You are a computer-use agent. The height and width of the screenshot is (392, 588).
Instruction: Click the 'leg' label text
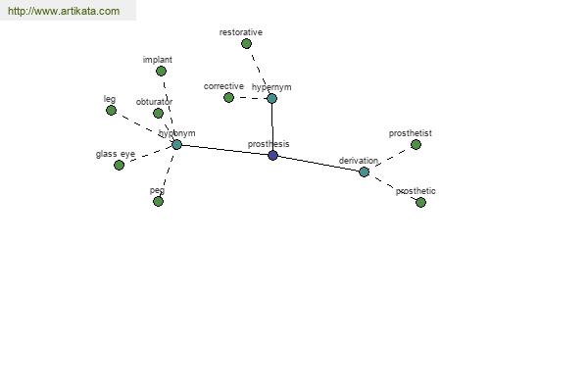click(x=110, y=99)
